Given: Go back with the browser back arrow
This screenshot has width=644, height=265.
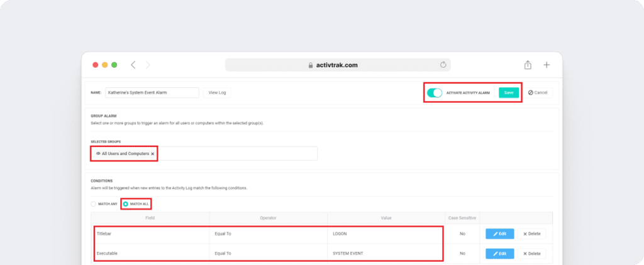Looking at the screenshot, I should pyautogui.click(x=133, y=65).
